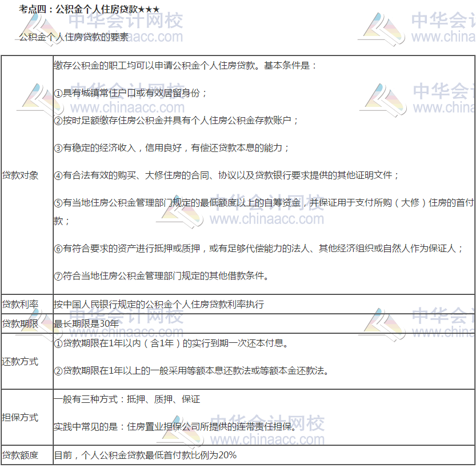Viewport: 476px width, 468px height.
Task: Click repayment item ② about 等额本息还款法
Action: tap(191, 371)
